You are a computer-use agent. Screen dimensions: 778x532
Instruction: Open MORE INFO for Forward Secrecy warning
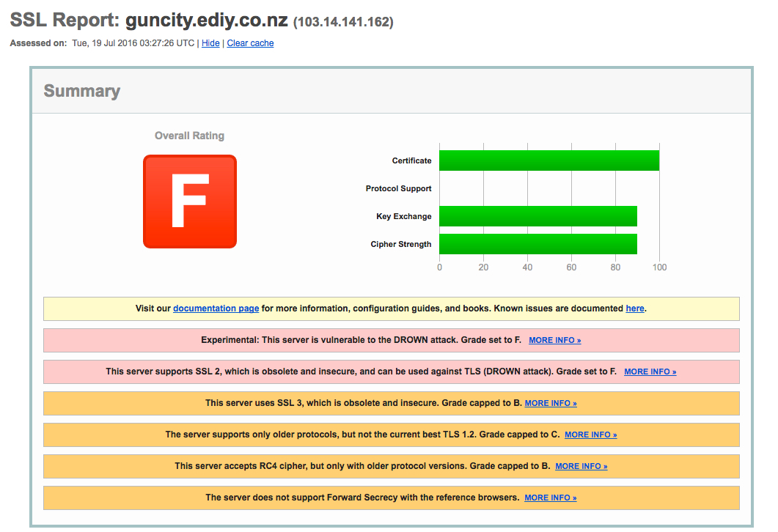550,498
